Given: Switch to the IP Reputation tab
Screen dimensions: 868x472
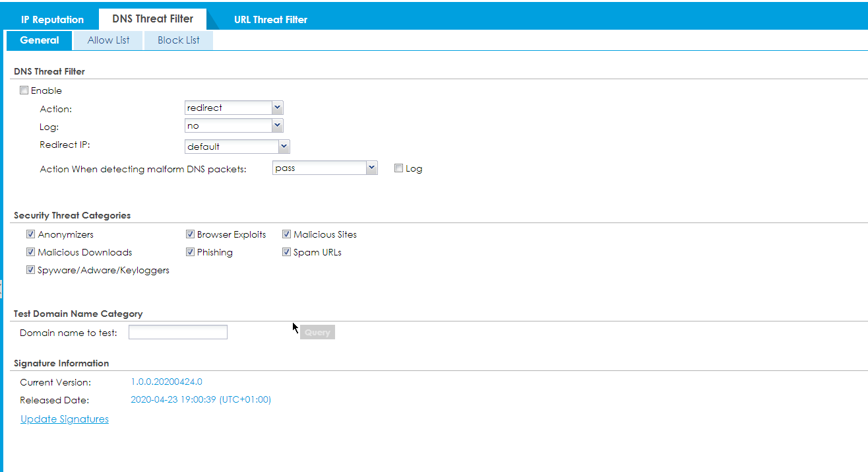Looking at the screenshot, I should click(52, 19).
